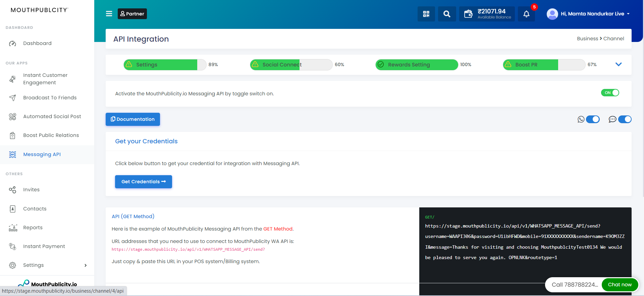Click warning icon on Settings progress
Image resolution: width=644 pixels, height=296 pixels.
tap(129, 64)
